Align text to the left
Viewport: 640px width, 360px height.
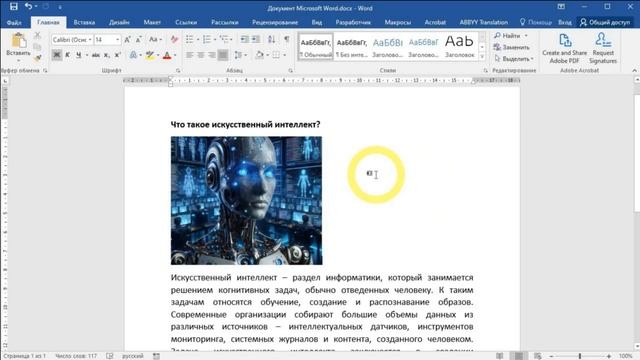click(189, 55)
